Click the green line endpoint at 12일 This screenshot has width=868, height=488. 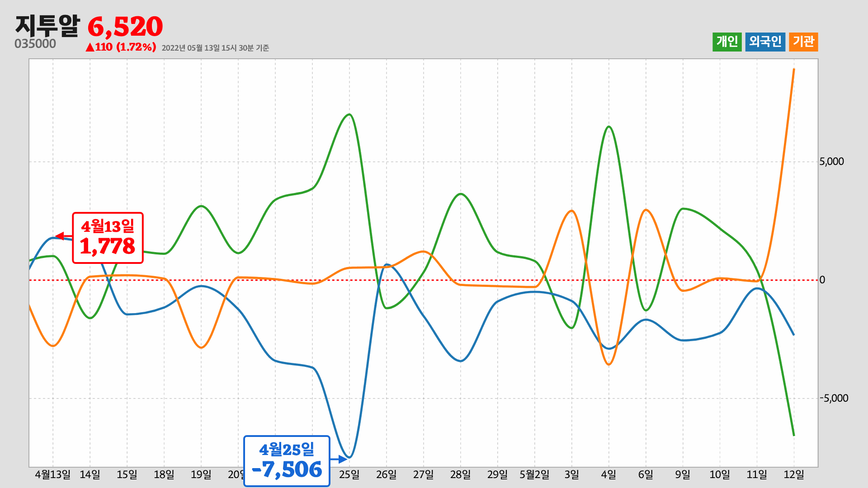tap(794, 435)
